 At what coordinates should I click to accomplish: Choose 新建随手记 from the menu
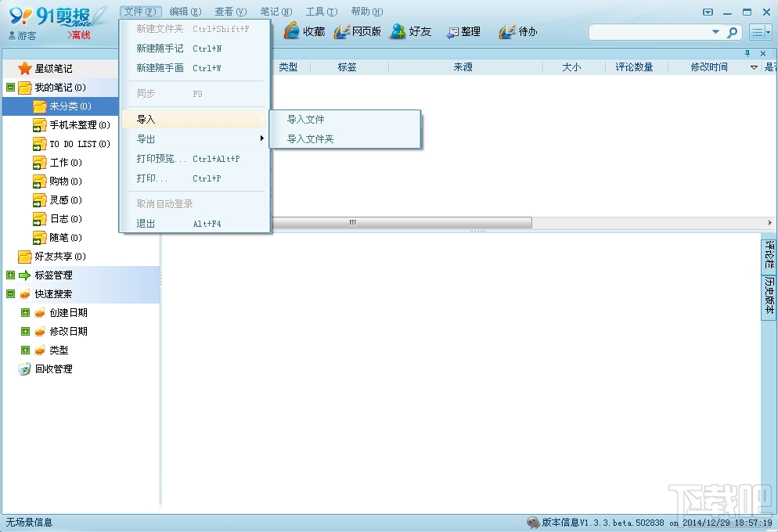pos(195,49)
